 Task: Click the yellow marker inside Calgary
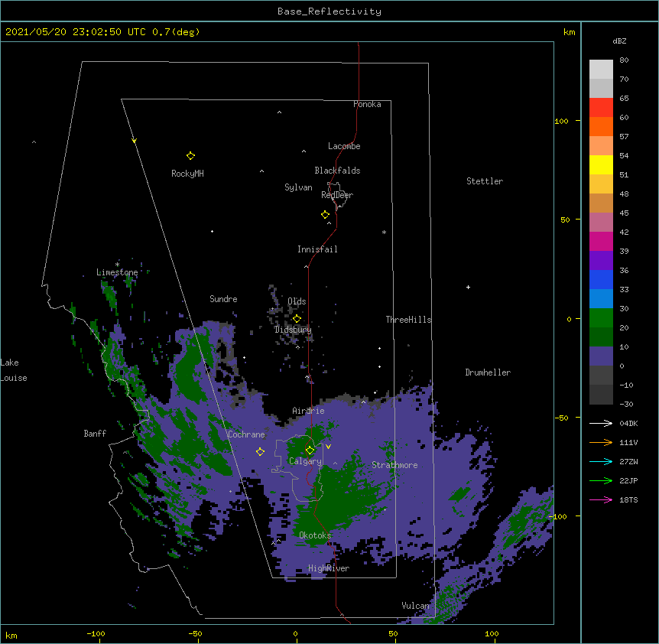click(310, 450)
